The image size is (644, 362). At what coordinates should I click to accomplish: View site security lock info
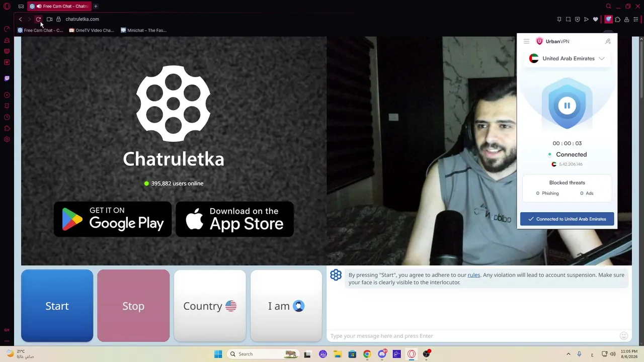click(x=58, y=19)
